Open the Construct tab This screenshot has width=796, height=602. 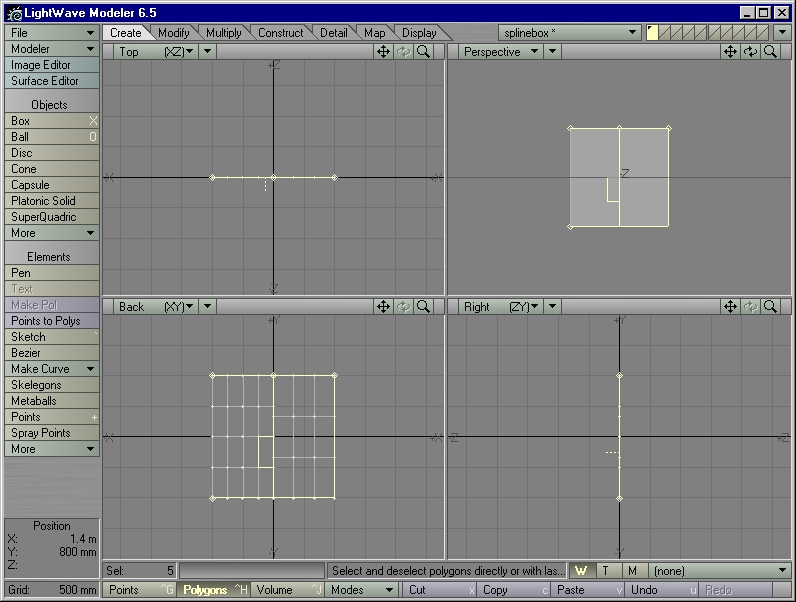pos(280,33)
